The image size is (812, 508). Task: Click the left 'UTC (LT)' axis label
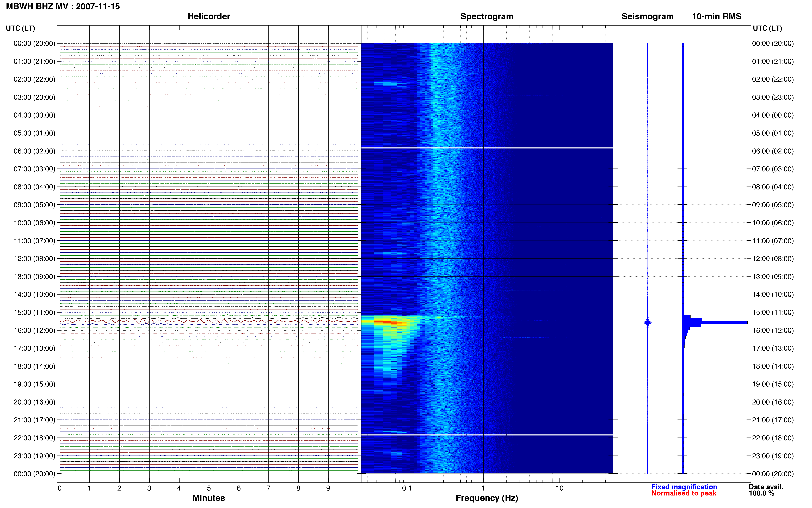[21, 28]
